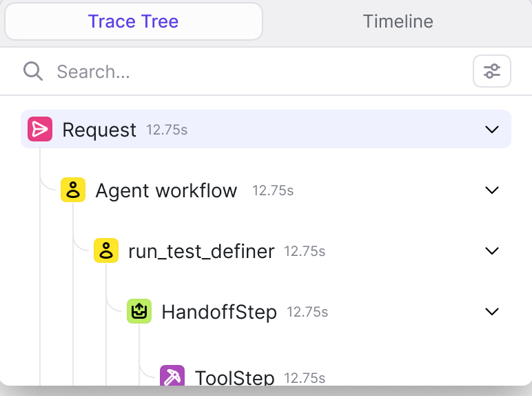Collapse the HandoffStep chevron
Viewport: 532px width, 396px height.
coord(492,311)
